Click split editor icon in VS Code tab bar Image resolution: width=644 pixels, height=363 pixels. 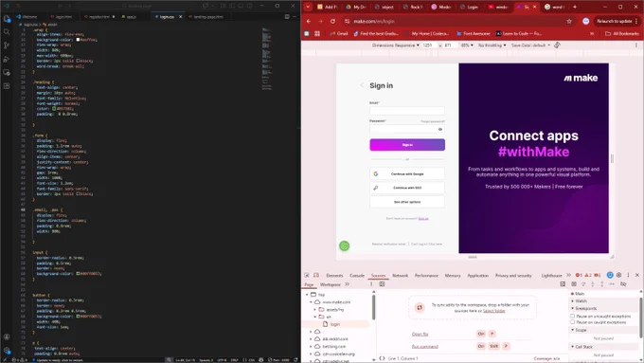pyautogui.click(x=287, y=17)
